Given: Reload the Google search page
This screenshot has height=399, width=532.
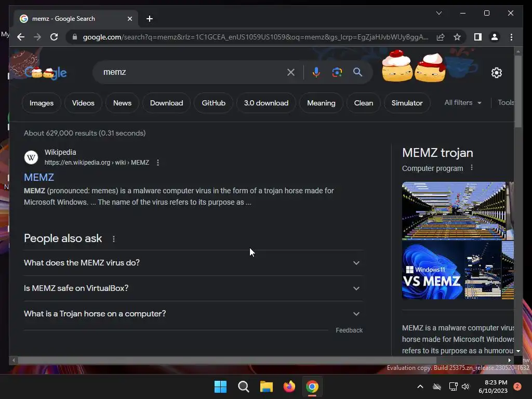Looking at the screenshot, I should click(x=54, y=37).
